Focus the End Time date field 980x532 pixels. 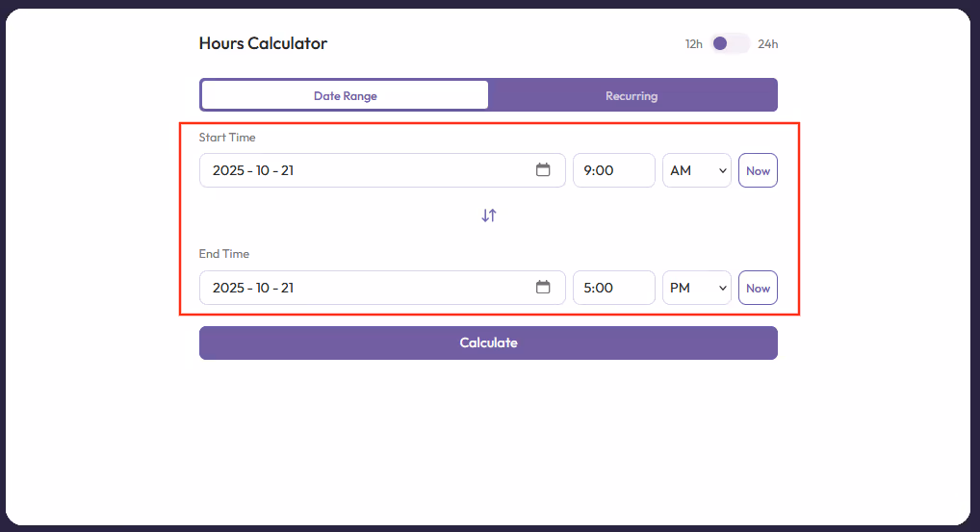coord(382,288)
